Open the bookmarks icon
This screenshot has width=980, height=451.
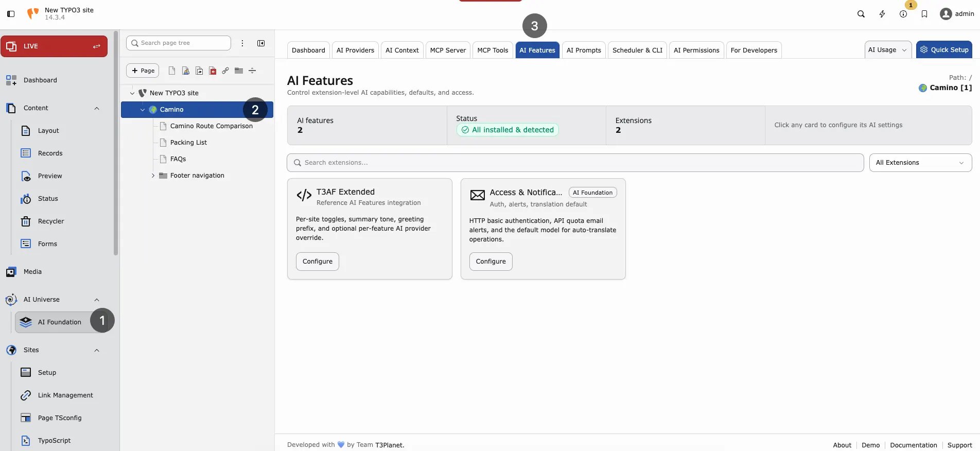(x=924, y=14)
